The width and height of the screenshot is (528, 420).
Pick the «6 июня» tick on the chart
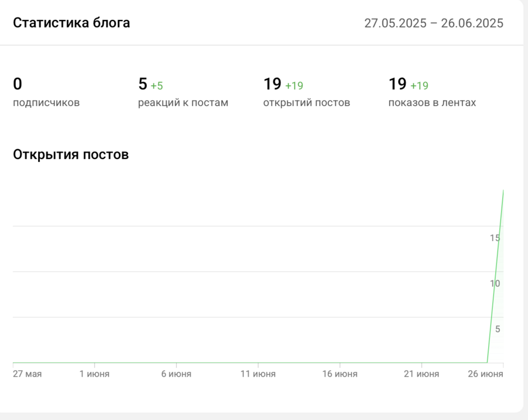(176, 374)
